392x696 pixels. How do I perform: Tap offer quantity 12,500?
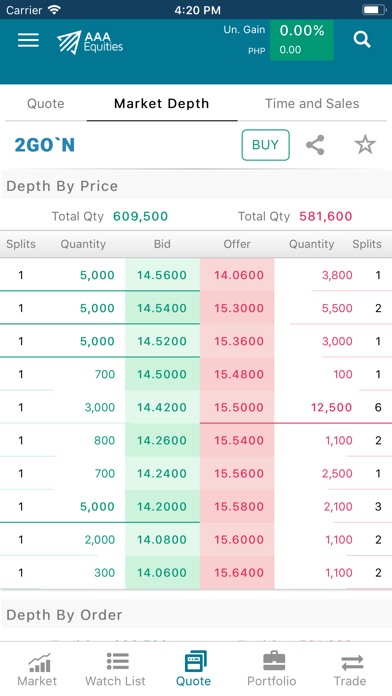(x=331, y=407)
